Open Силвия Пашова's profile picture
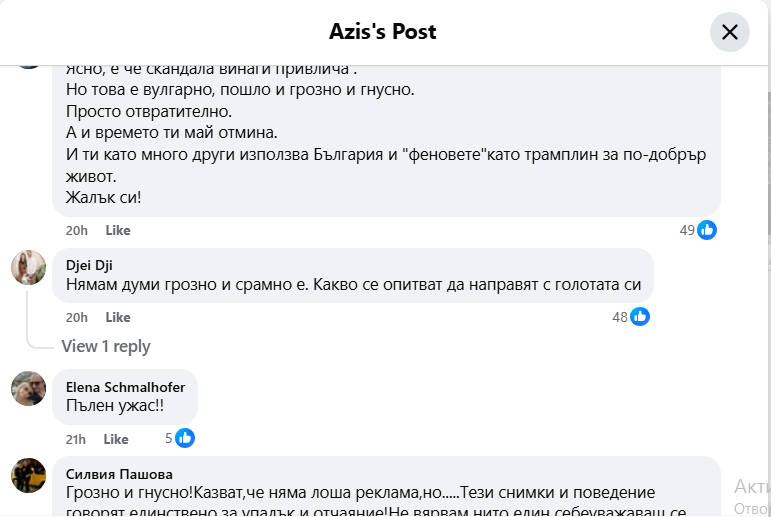 pyautogui.click(x=28, y=475)
